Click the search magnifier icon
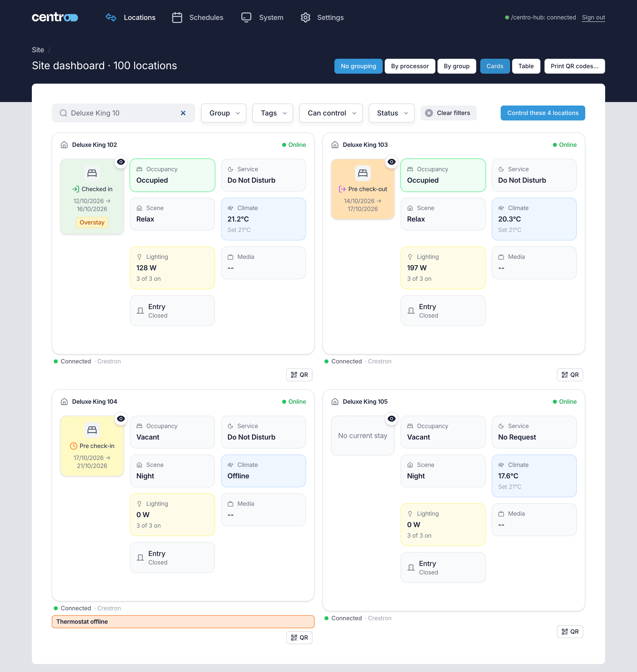Image resolution: width=637 pixels, height=672 pixels. [63, 113]
